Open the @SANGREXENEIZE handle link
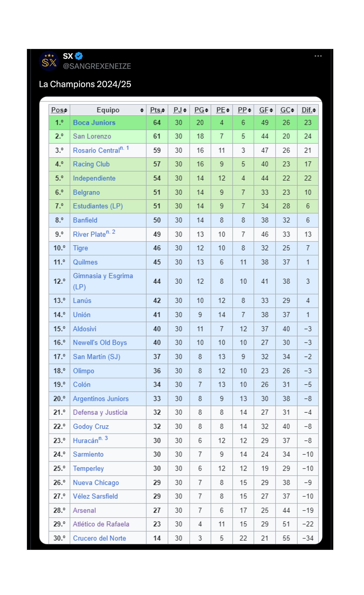Viewport: 364px width, 595px height. [x=97, y=66]
